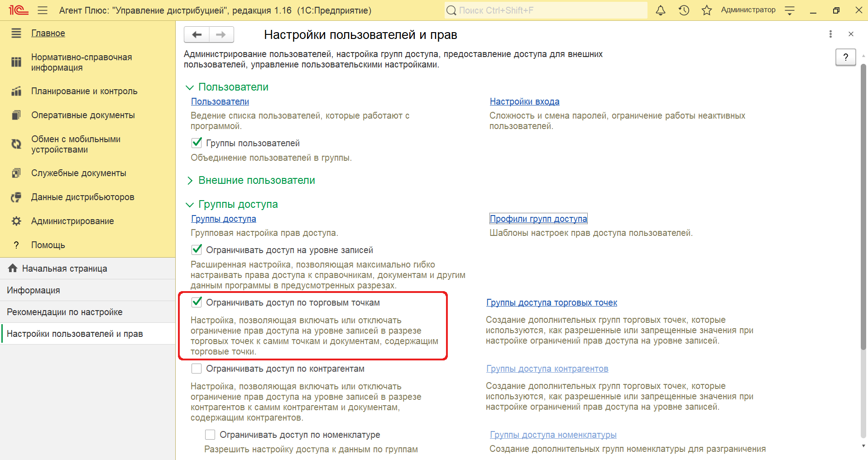The width and height of the screenshot is (868, 460).
Task: Switch to Начальная страница tab
Action: coord(87,268)
